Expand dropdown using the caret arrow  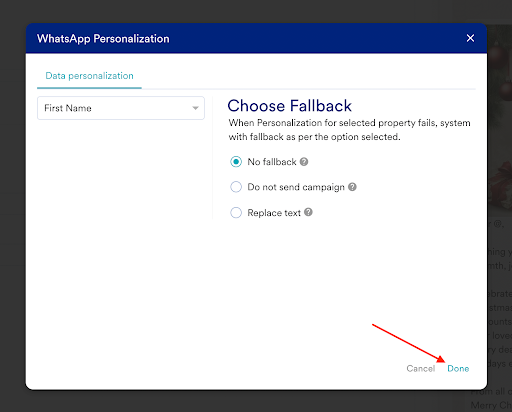196,108
